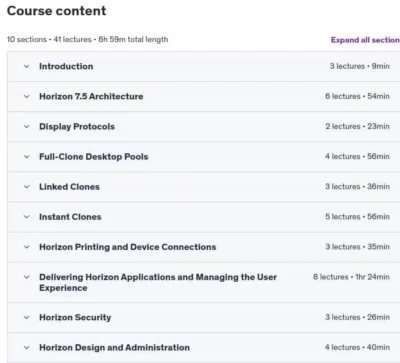Viewport: 400px width, 363px height.
Task: Expand Horizon Security chevron
Action: click(27, 317)
